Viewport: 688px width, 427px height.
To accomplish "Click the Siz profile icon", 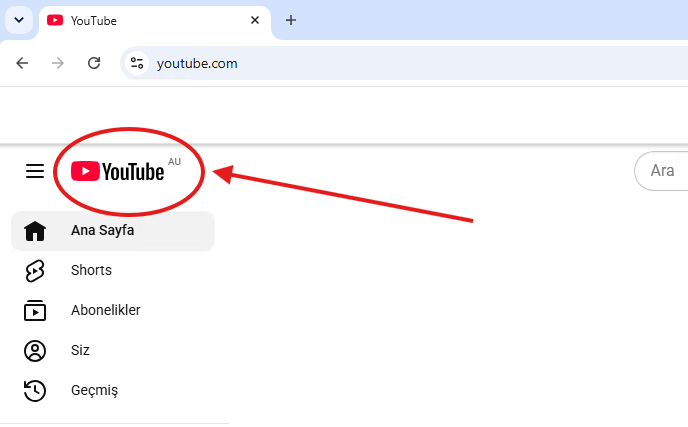I will (x=35, y=351).
